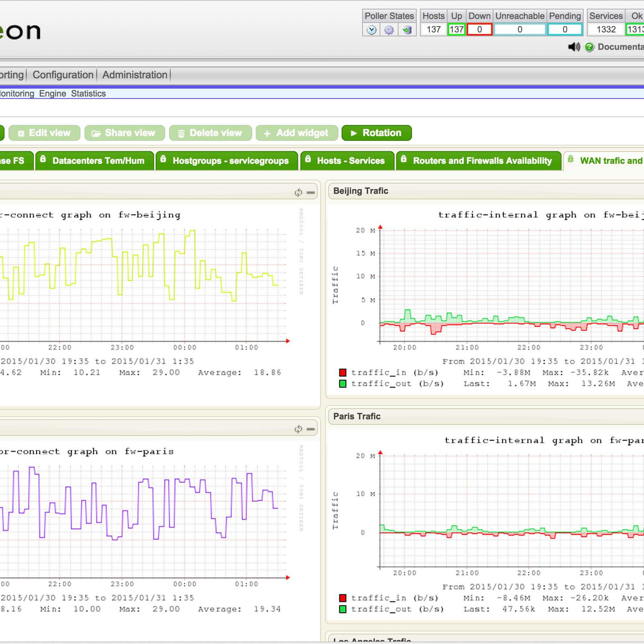Click the Hosts Up count 137
This screenshot has width=644, height=644.
coord(456,29)
